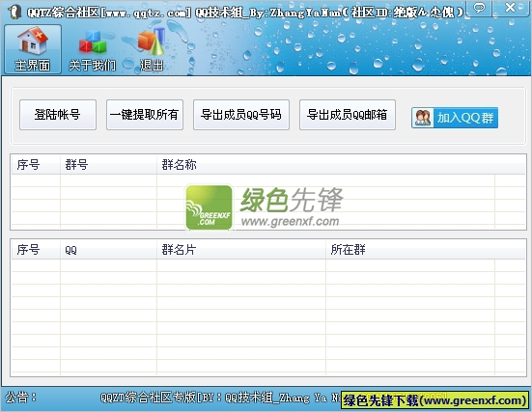This screenshot has height=412, width=532.
Task: Sort group list by 群名称 header
Action: 341,165
